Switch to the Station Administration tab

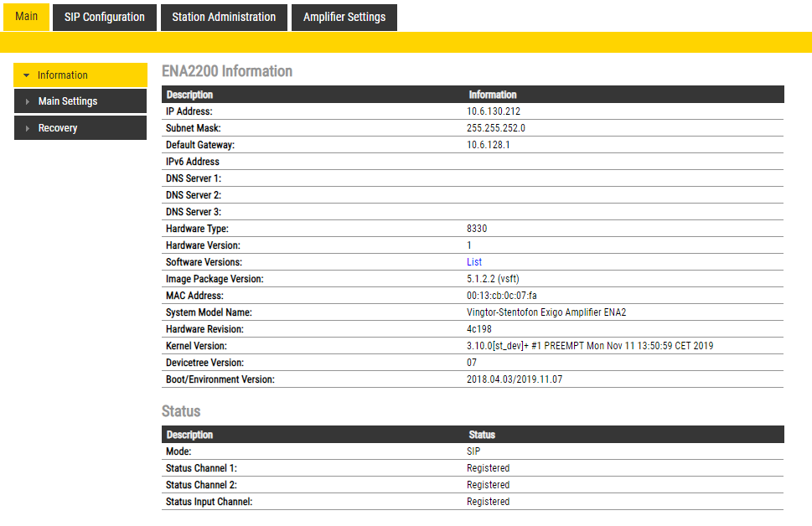point(224,18)
